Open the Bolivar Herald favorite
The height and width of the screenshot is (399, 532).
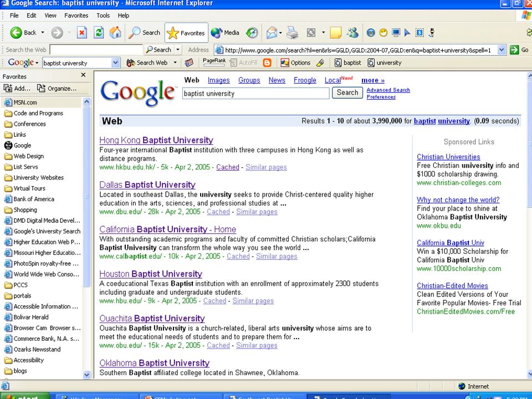click(31, 317)
